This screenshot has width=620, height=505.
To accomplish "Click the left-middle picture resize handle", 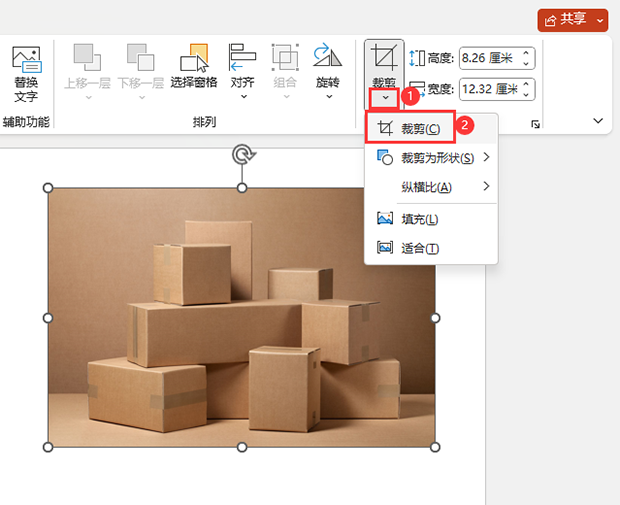I will [x=48, y=318].
